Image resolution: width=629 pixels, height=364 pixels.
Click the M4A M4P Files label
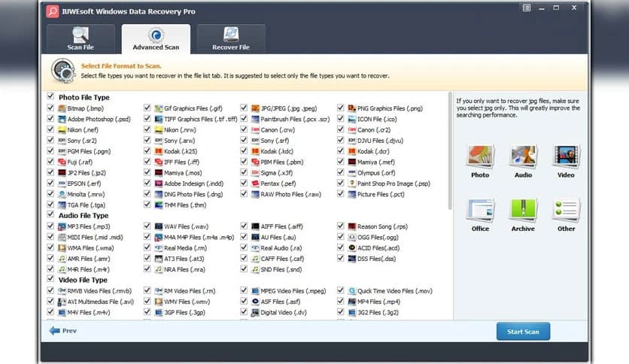coord(199,238)
